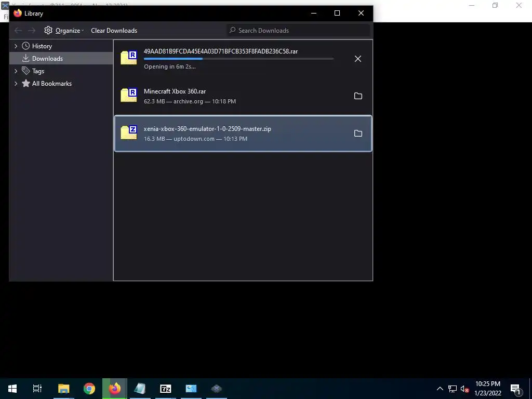Click the 'Opening in 6m 2s...' status text
Viewport: 532px width, 399px height.
pyautogui.click(x=170, y=66)
